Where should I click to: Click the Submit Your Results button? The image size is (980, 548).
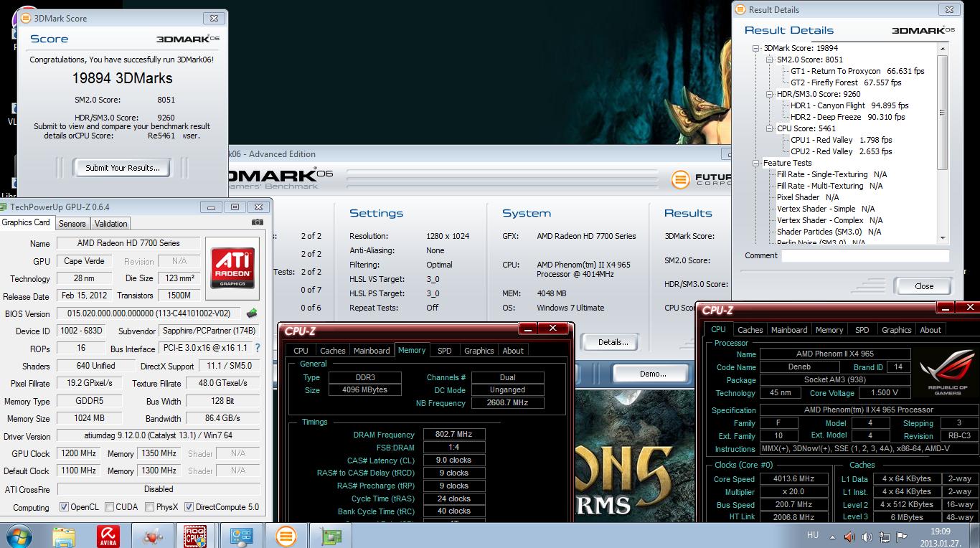point(122,168)
